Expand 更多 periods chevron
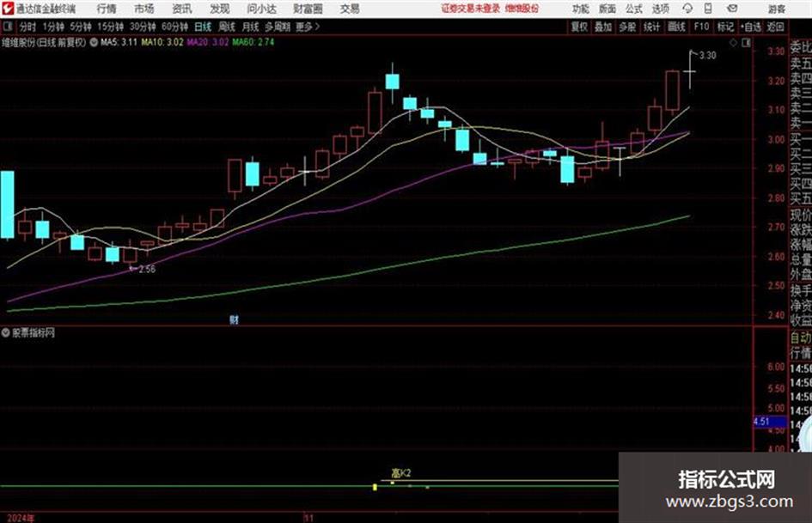 coord(308,27)
